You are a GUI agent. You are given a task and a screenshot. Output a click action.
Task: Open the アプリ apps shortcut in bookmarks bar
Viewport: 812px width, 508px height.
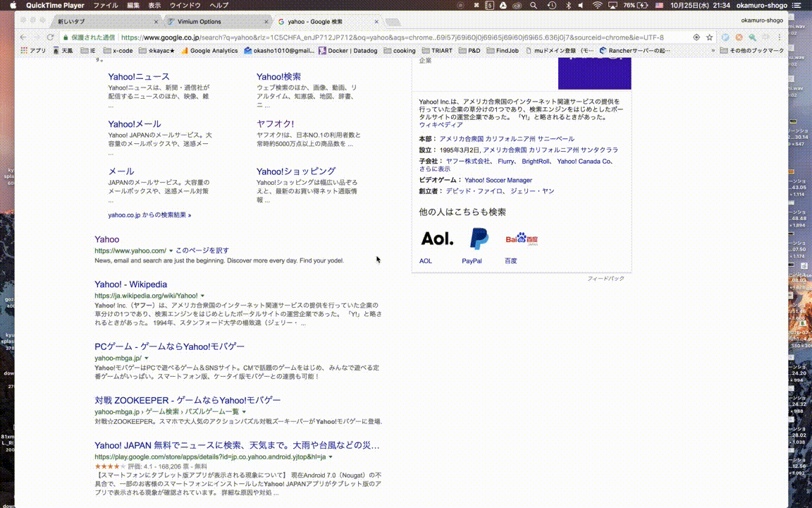coord(33,51)
